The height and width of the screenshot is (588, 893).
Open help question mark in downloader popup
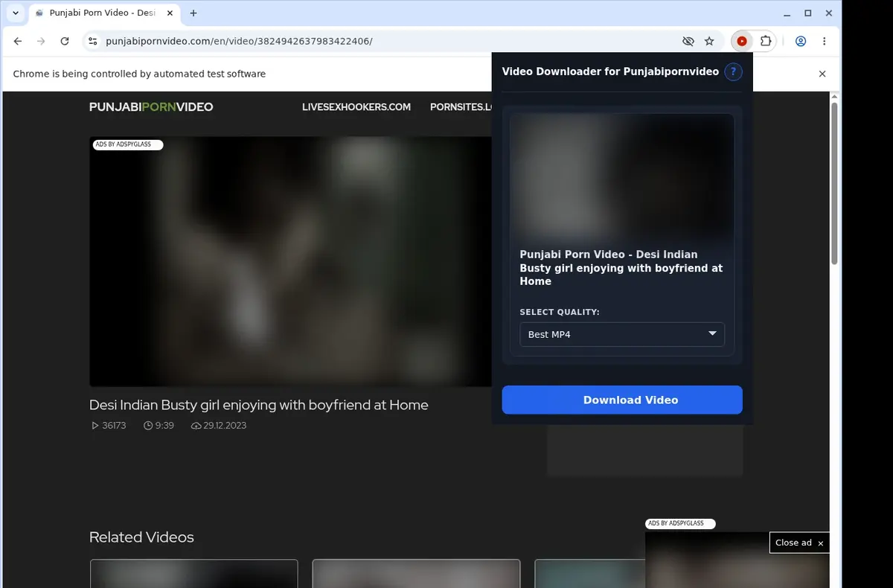pos(733,72)
